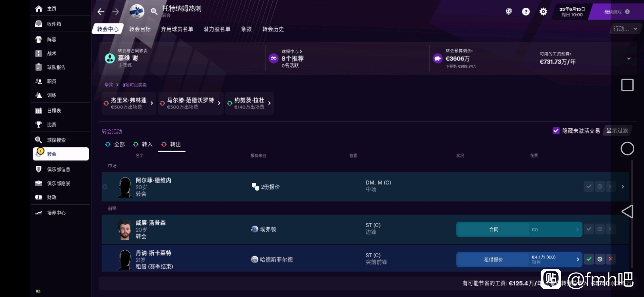Go back with the left arrow
Screen dimensions: 644x297
101,12
